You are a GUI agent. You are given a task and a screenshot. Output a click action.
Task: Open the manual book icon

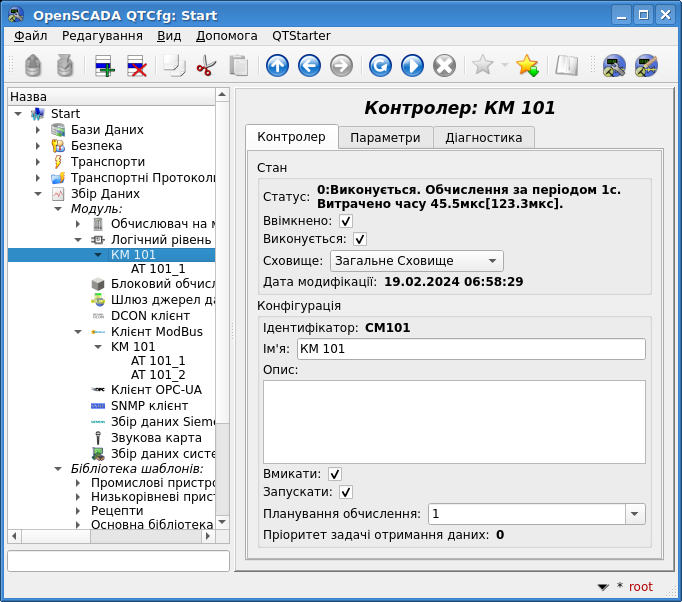566,66
